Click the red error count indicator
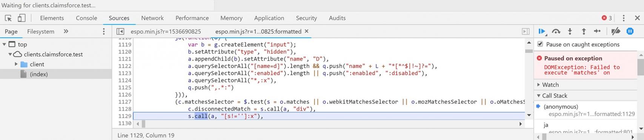This screenshot has width=644, height=140. (x=607, y=18)
